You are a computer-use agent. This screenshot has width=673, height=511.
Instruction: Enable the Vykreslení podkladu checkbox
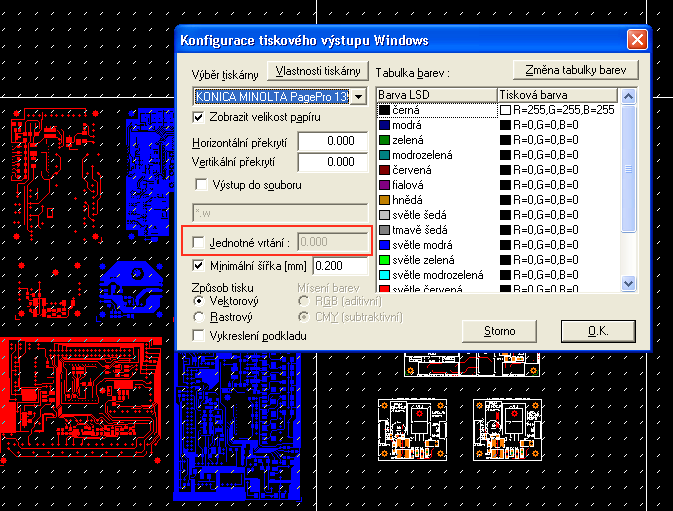point(198,335)
